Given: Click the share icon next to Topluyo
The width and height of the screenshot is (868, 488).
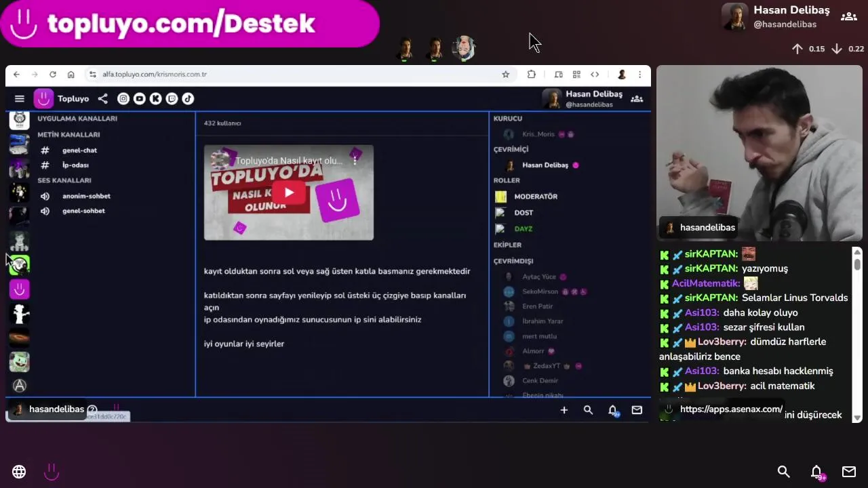Looking at the screenshot, I should [x=102, y=99].
